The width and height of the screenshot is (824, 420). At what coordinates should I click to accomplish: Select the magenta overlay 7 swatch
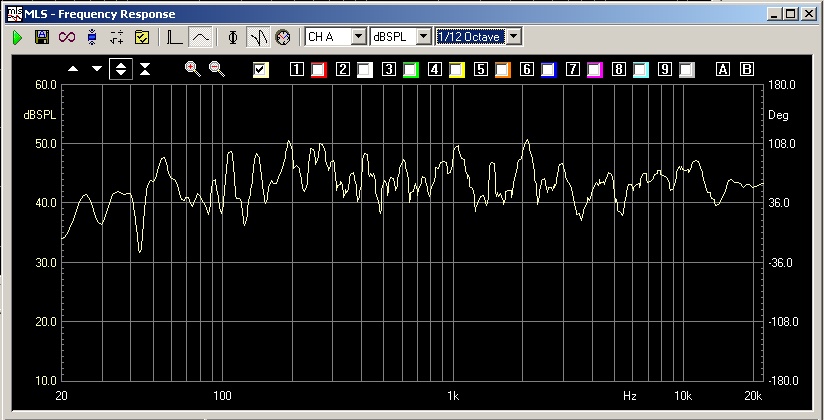pyautogui.click(x=595, y=70)
